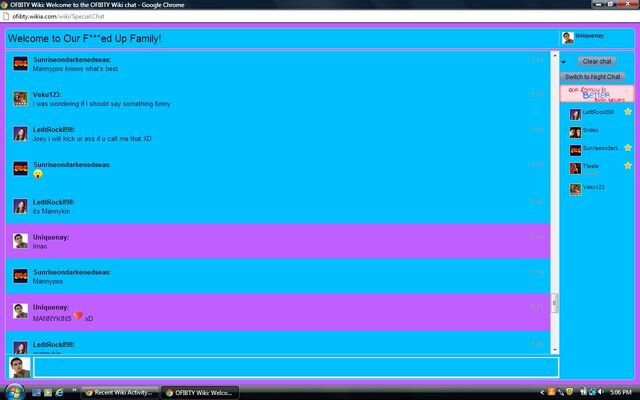Show hidden system tray icons arrow

(542, 393)
